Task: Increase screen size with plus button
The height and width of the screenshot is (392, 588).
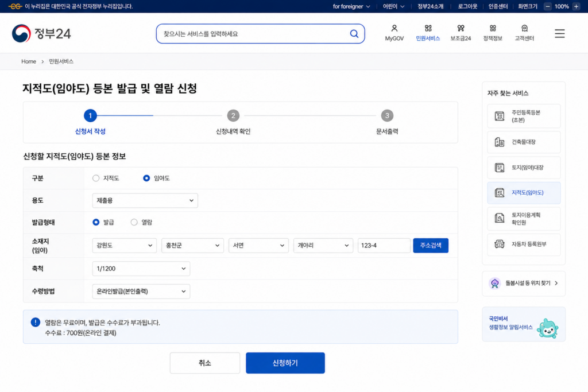Action: (x=577, y=6)
